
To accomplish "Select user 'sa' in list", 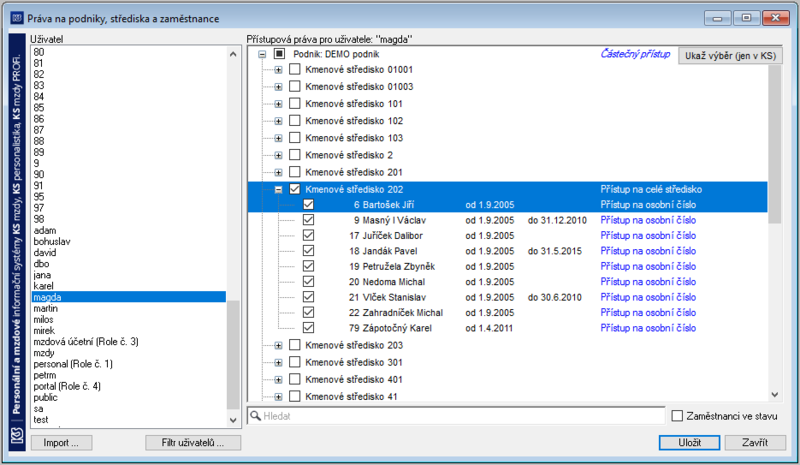I will (38, 409).
